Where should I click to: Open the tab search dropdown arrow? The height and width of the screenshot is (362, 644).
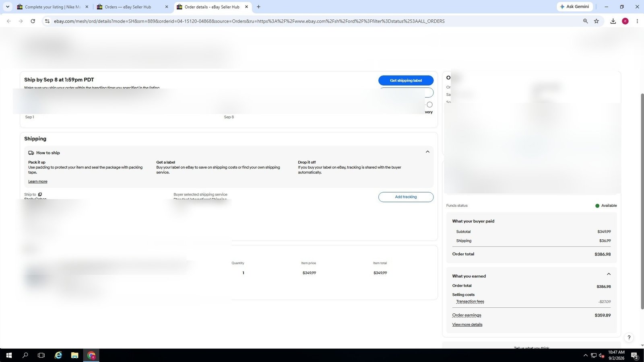point(7,7)
